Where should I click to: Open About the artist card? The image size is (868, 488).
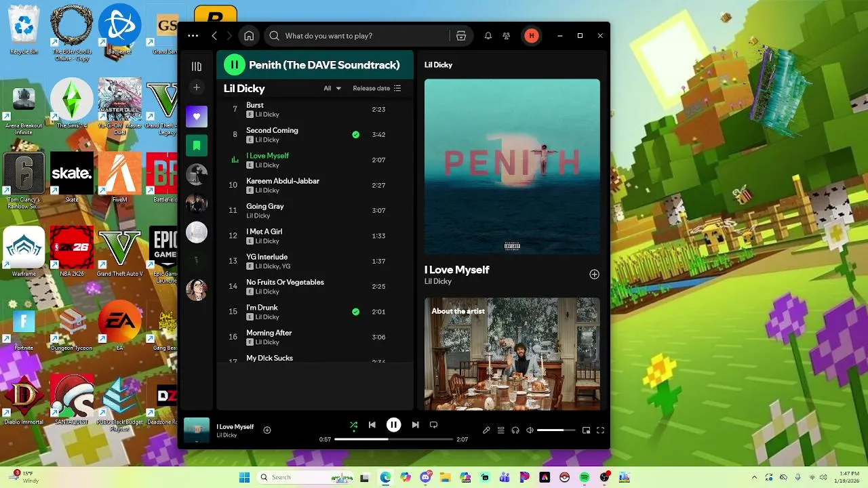pyautogui.click(x=512, y=354)
